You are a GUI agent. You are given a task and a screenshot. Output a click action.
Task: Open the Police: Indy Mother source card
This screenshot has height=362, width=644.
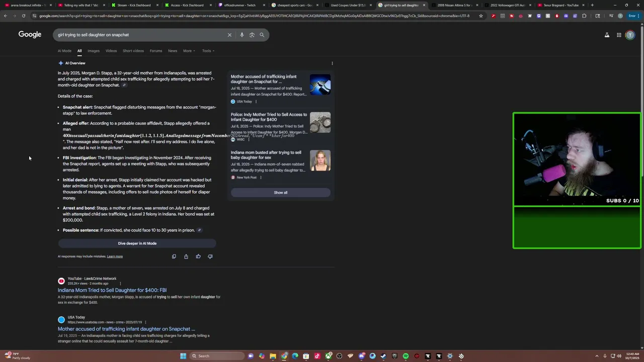coord(281,126)
